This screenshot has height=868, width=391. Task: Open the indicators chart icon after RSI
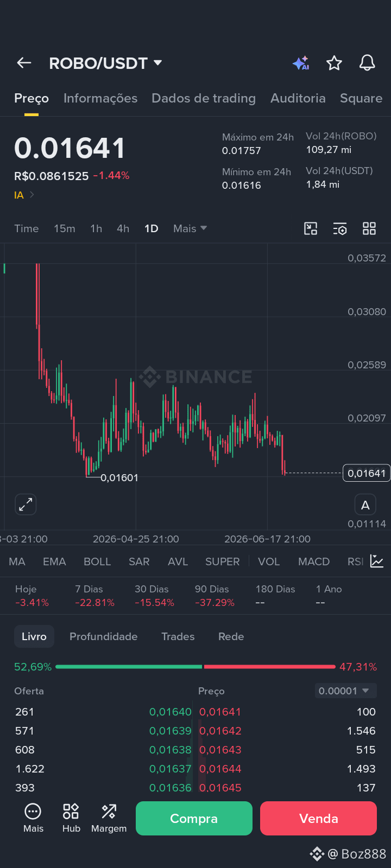(377, 561)
